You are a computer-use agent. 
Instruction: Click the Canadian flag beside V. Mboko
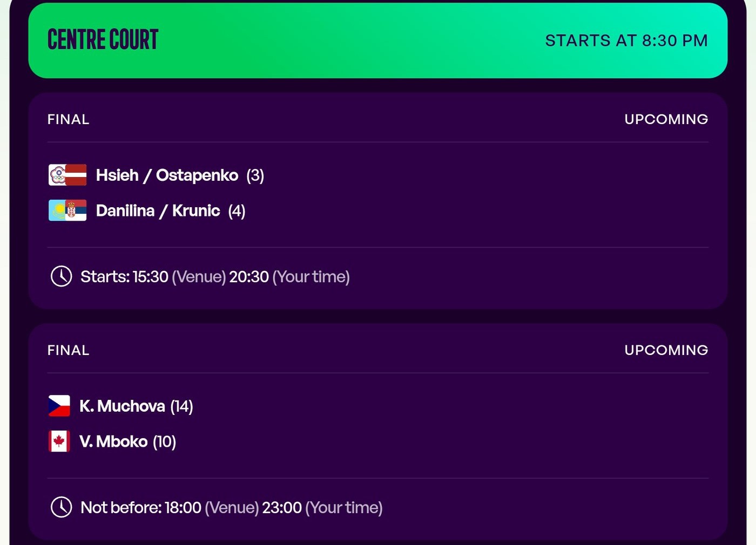tap(59, 441)
